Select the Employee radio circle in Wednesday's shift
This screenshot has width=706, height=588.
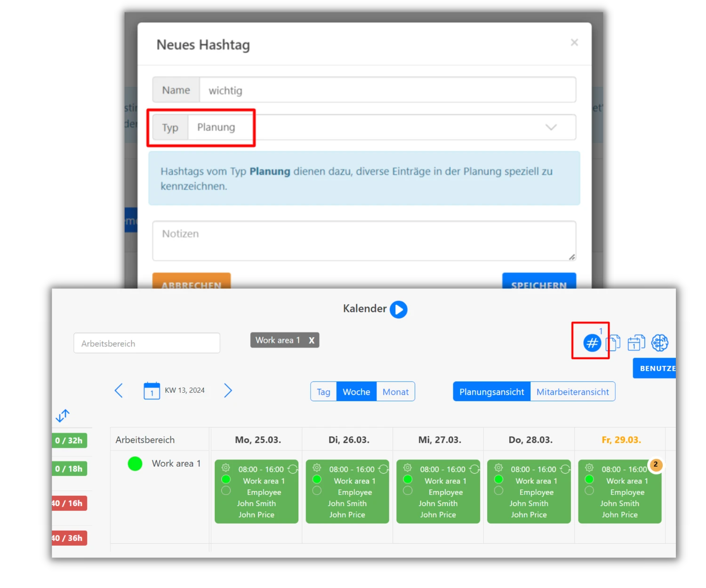tap(408, 491)
